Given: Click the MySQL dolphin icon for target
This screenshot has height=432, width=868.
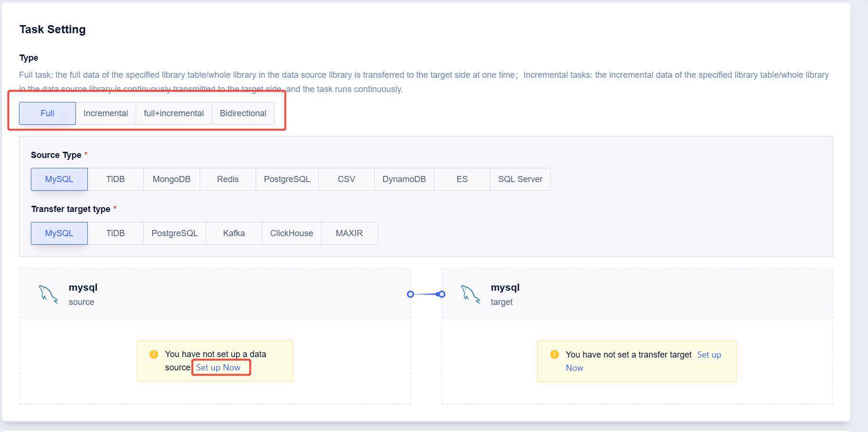Looking at the screenshot, I should pyautogui.click(x=471, y=294).
